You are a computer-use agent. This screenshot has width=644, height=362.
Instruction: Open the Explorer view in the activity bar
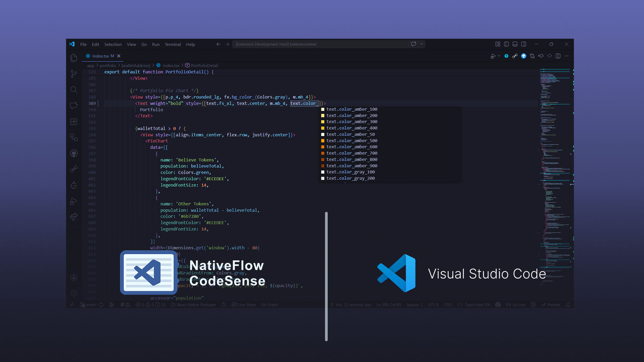pyautogui.click(x=74, y=58)
